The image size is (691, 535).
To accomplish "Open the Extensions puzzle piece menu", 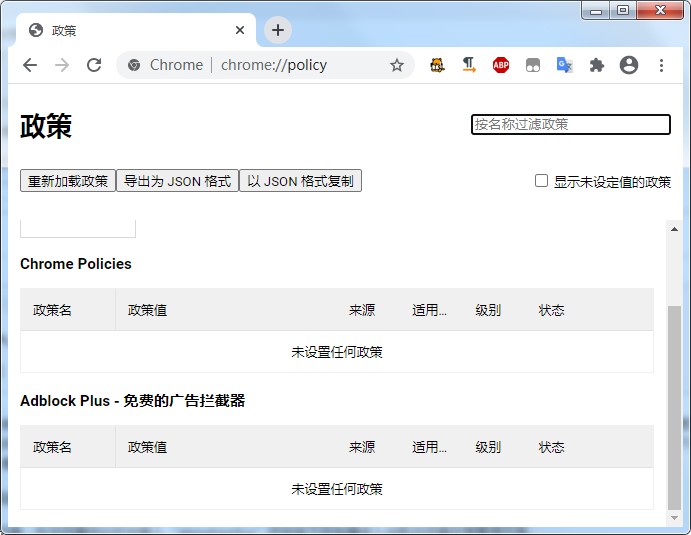I will tap(597, 65).
